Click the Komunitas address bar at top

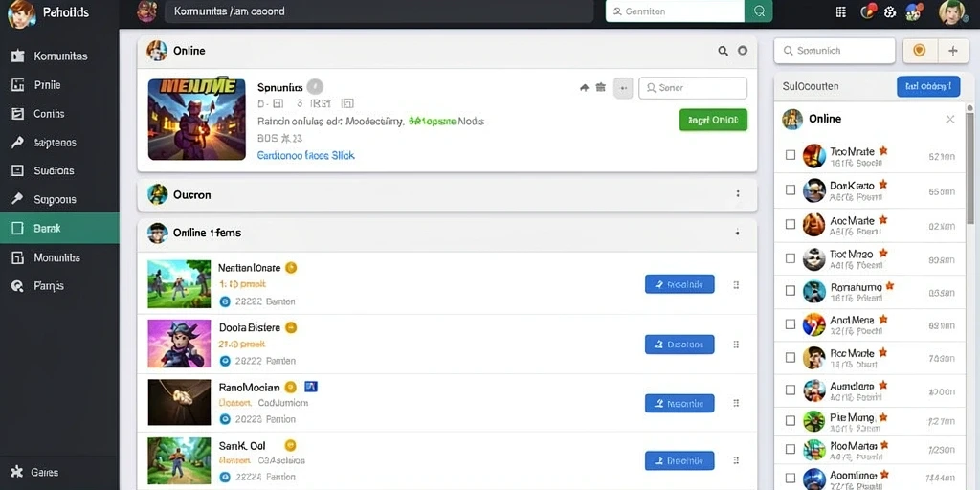[x=379, y=11]
